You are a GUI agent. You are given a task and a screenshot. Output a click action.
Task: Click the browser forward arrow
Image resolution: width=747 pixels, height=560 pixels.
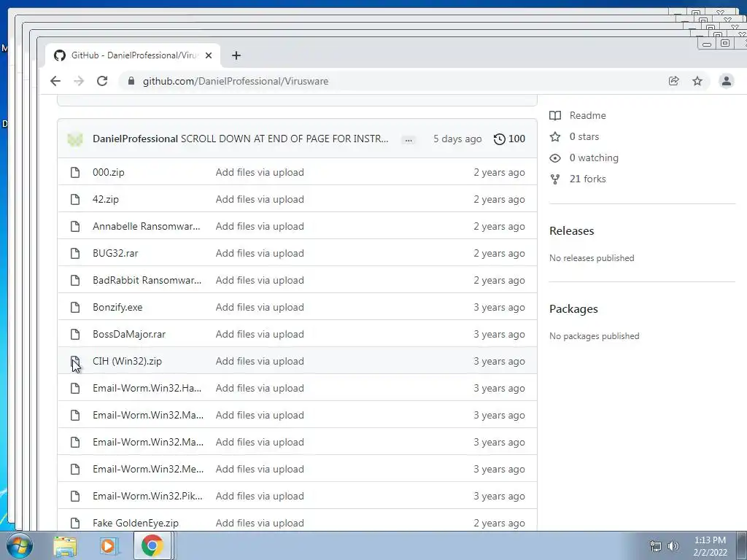pos(79,81)
